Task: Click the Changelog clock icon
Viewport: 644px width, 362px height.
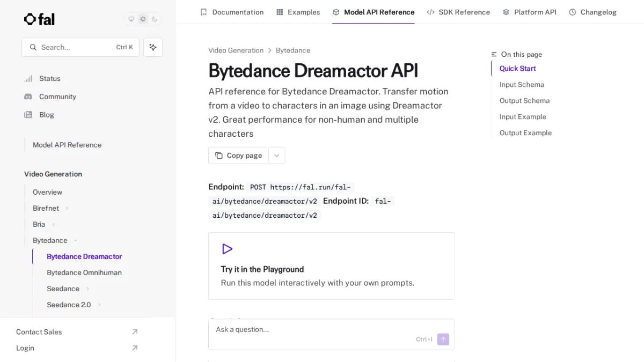Action: pyautogui.click(x=573, y=12)
